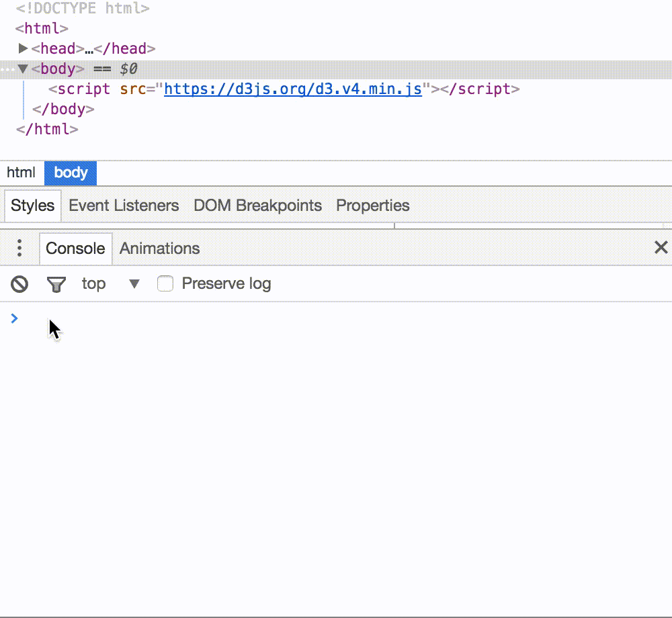Click the $0 reference text
Viewport: 672px width, 618px height.
point(128,69)
